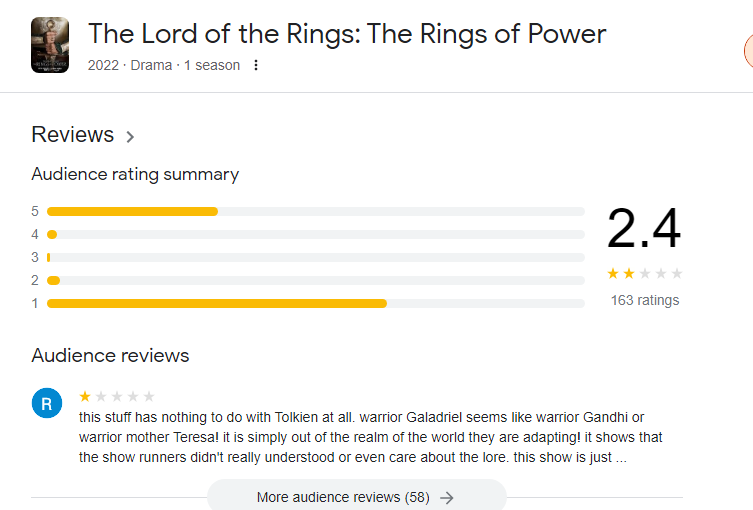Click the show poster thumbnail
Viewport: 753px width, 510px height.
click(50, 44)
